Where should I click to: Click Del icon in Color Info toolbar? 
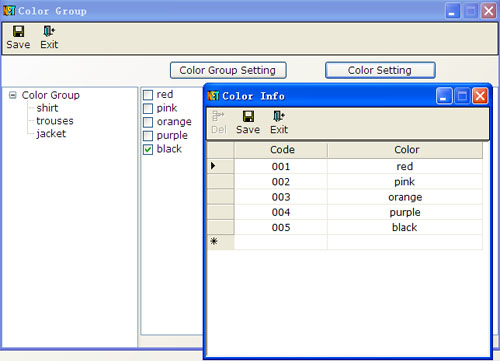click(x=218, y=116)
